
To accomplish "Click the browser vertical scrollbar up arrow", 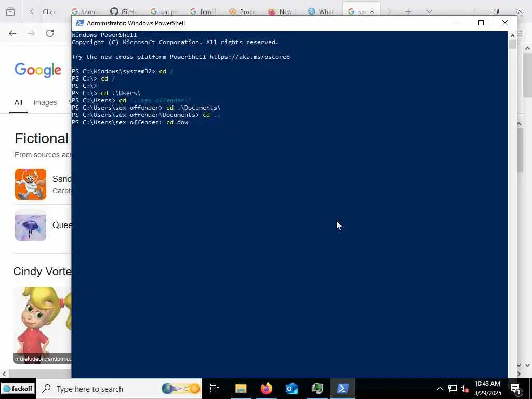I will pyautogui.click(x=528, y=48).
